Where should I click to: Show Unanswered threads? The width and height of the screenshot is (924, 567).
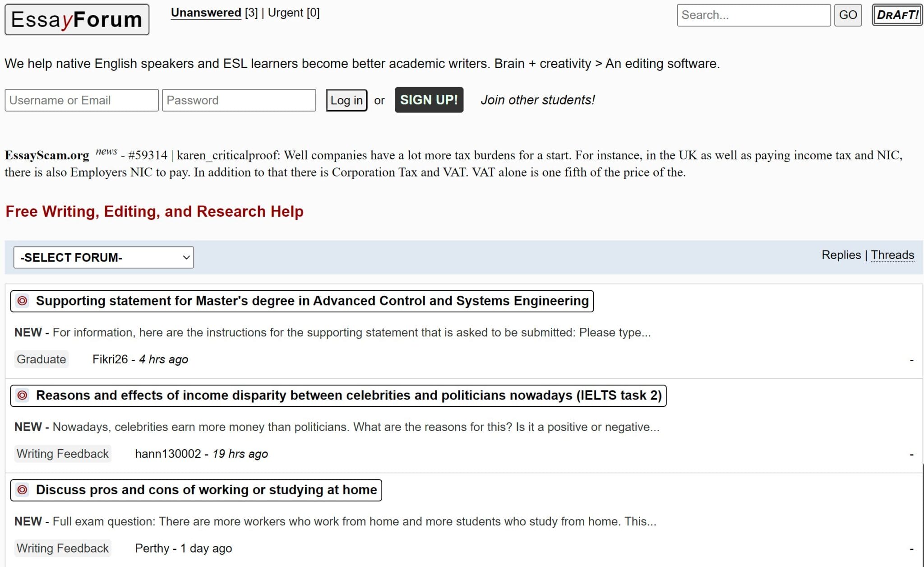tap(206, 13)
